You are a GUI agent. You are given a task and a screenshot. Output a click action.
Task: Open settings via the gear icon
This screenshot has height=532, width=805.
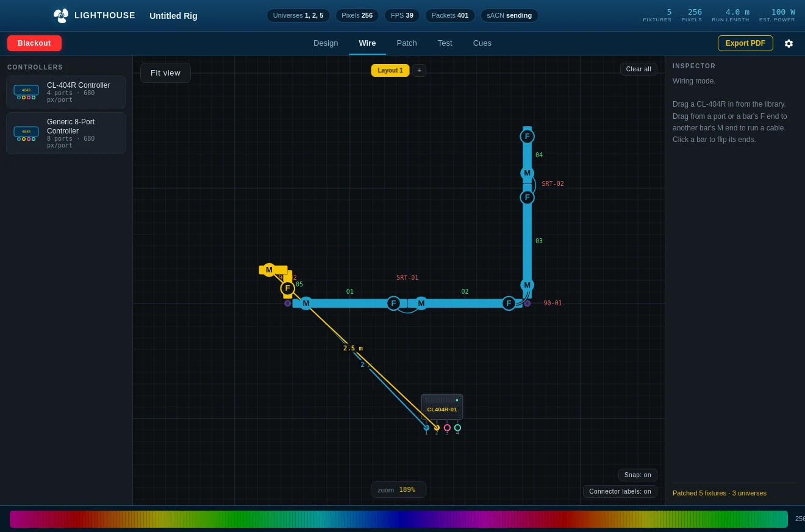tap(789, 43)
